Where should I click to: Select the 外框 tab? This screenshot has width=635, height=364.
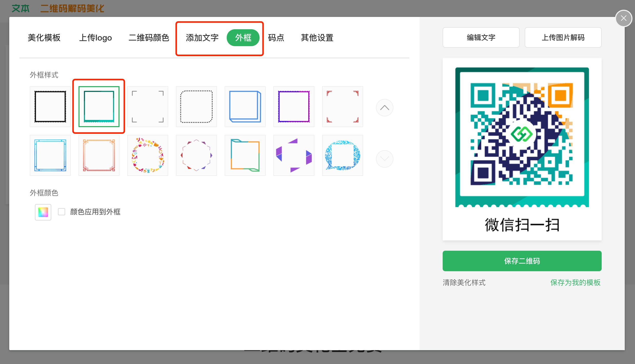pos(243,38)
